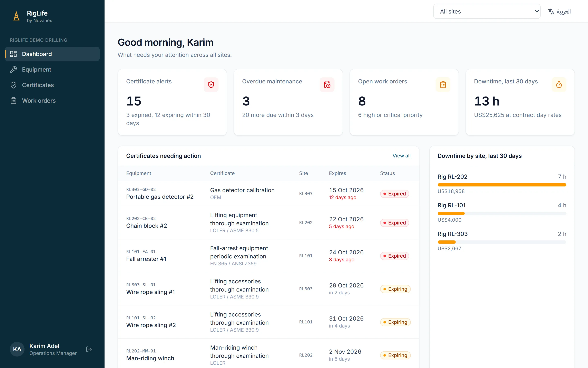Click the RigLife derrick logo icon

(16, 16)
